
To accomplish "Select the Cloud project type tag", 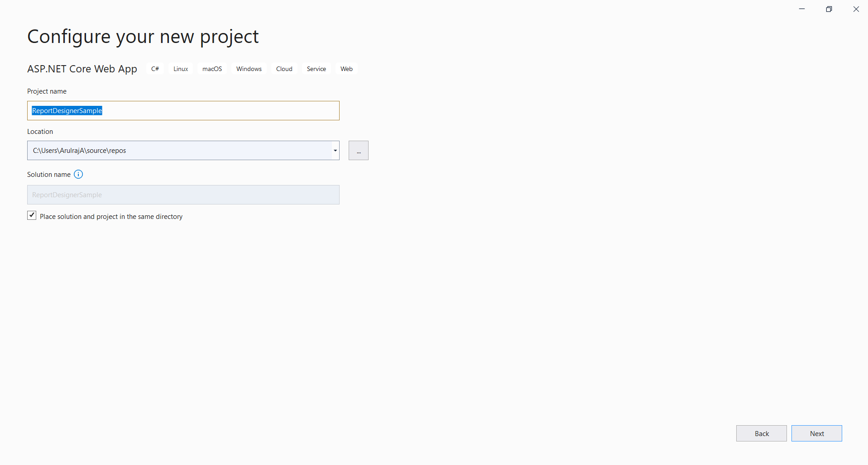I will coord(284,69).
